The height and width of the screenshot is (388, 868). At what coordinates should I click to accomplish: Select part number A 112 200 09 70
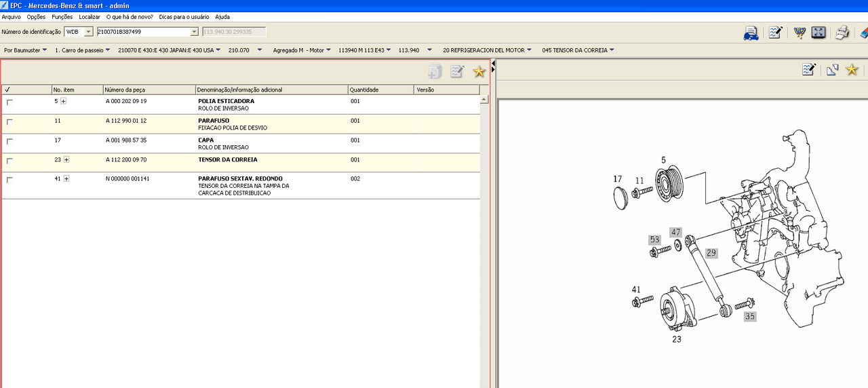pos(126,160)
